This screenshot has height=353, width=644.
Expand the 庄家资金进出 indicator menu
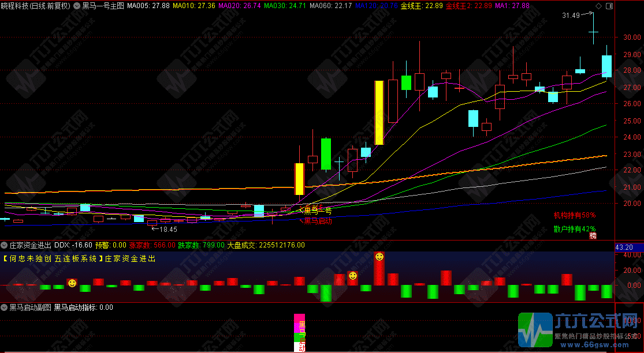click(x=5, y=245)
